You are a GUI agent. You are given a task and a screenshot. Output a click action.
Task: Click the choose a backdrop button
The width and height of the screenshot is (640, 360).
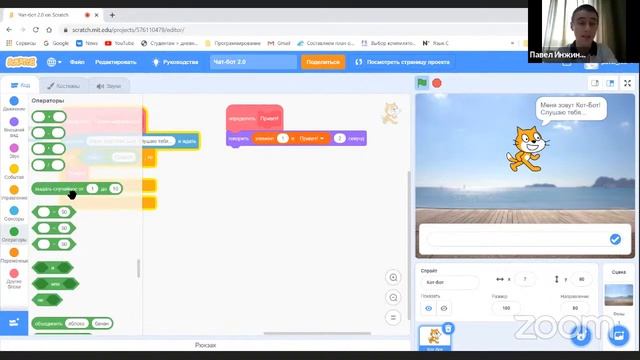(x=619, y=336)
